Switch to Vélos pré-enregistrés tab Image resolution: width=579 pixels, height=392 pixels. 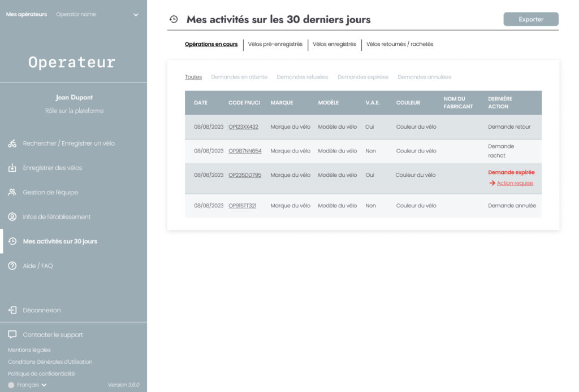tap(275, 44)
